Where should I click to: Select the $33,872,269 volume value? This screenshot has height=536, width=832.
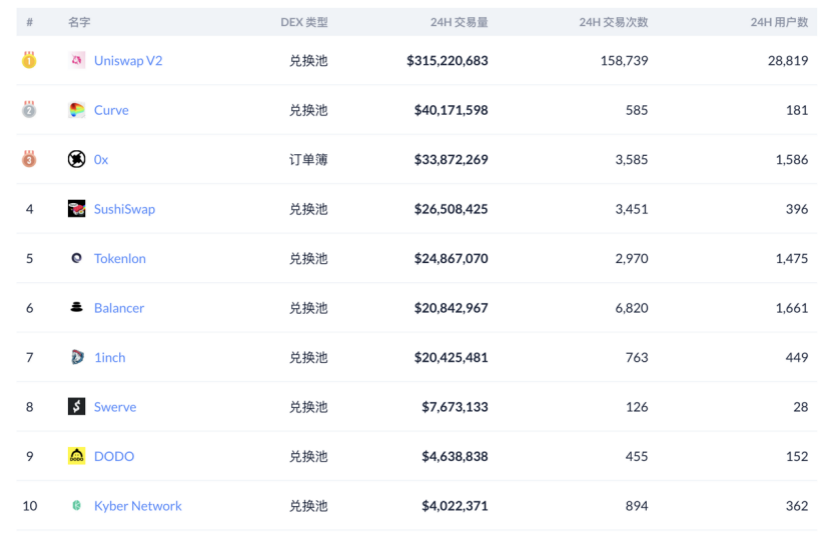tap(451, 159)
